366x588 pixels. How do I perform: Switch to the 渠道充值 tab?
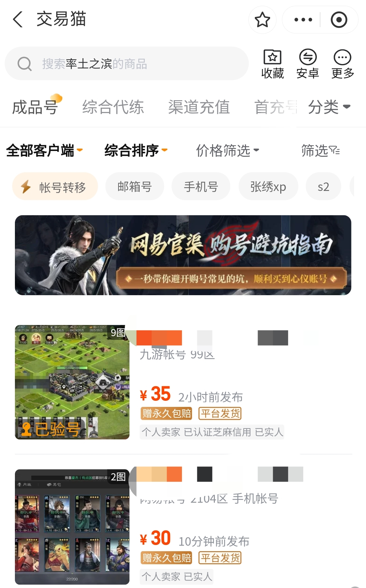(x=199, y=107)
